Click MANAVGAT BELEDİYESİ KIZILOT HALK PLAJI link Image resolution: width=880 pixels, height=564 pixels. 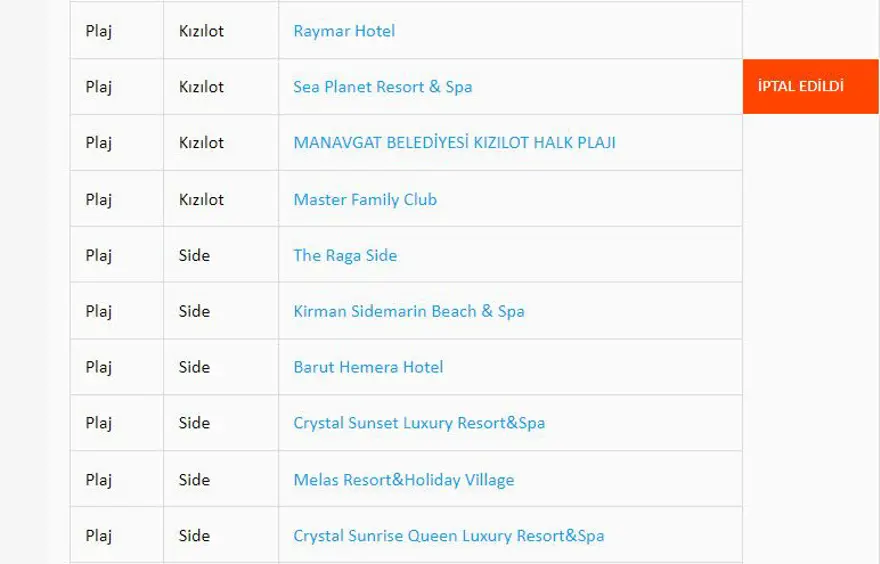454,143
